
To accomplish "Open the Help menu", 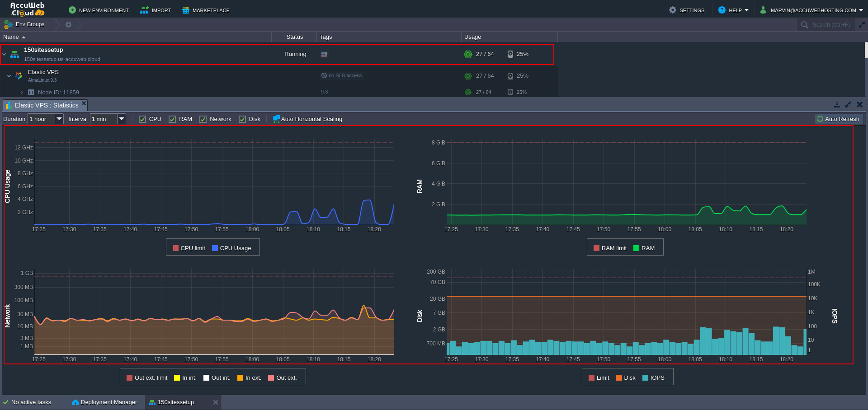I will (x=733, y=10).
